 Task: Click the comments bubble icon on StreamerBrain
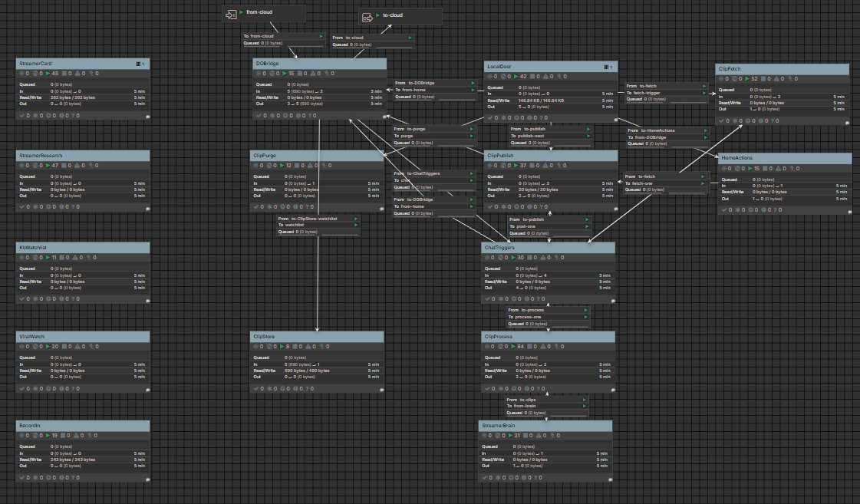click(x=611, y=479)
